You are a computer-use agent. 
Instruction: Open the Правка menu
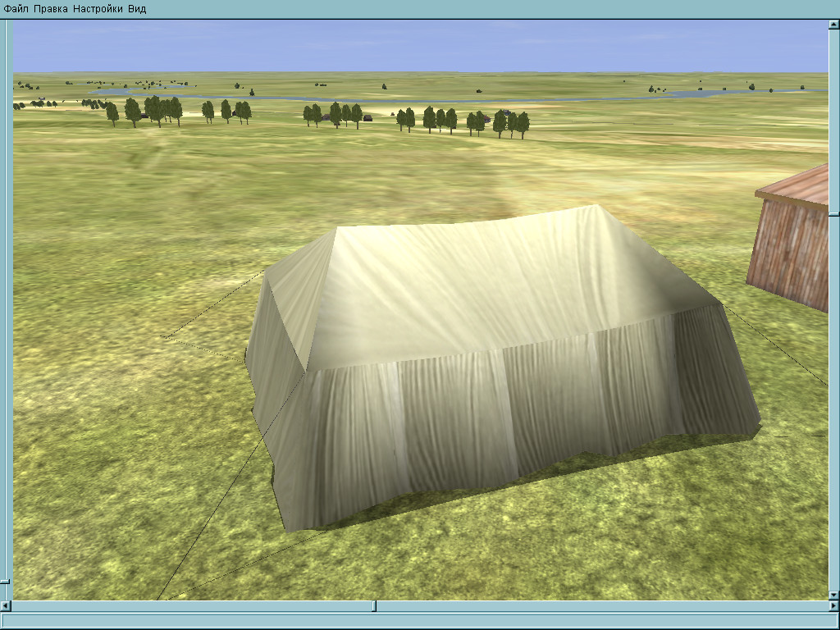pos(50,9)
